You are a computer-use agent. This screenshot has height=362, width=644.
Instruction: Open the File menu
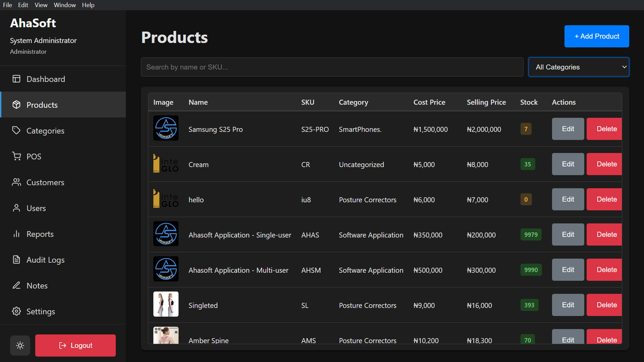(x=8, y=5)
